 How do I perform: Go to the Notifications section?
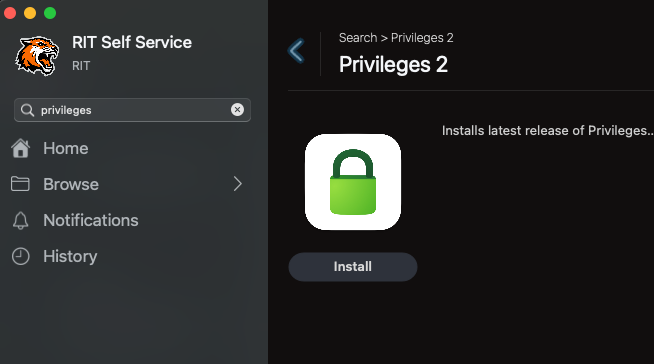pyautogui.click(x=91, y=220)
